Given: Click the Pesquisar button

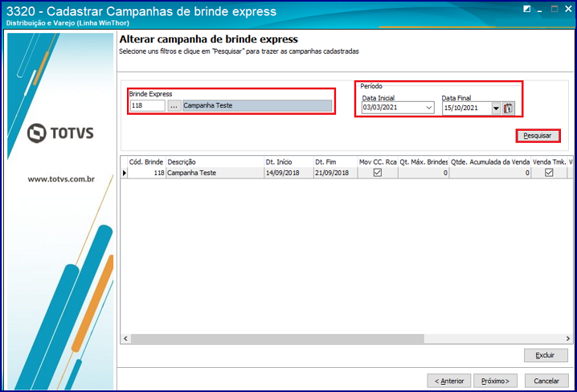Looking at the screenshot, I should click(538, 136).
